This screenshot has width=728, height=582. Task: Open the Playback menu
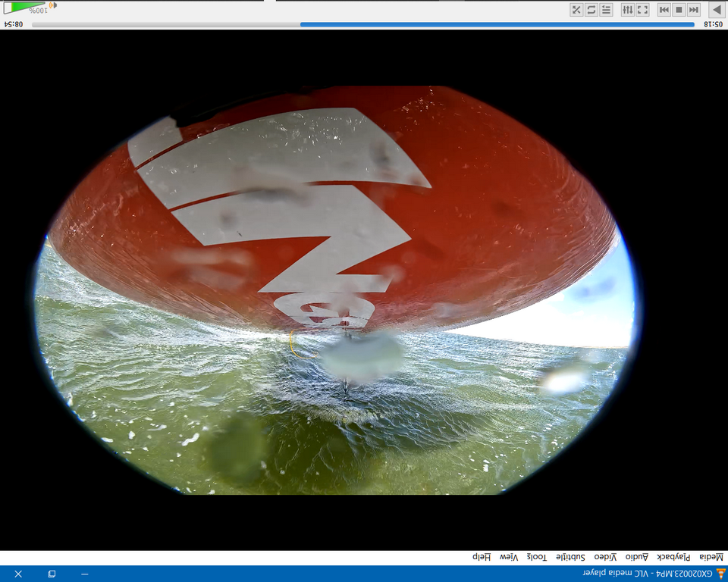tap(673, 557)
